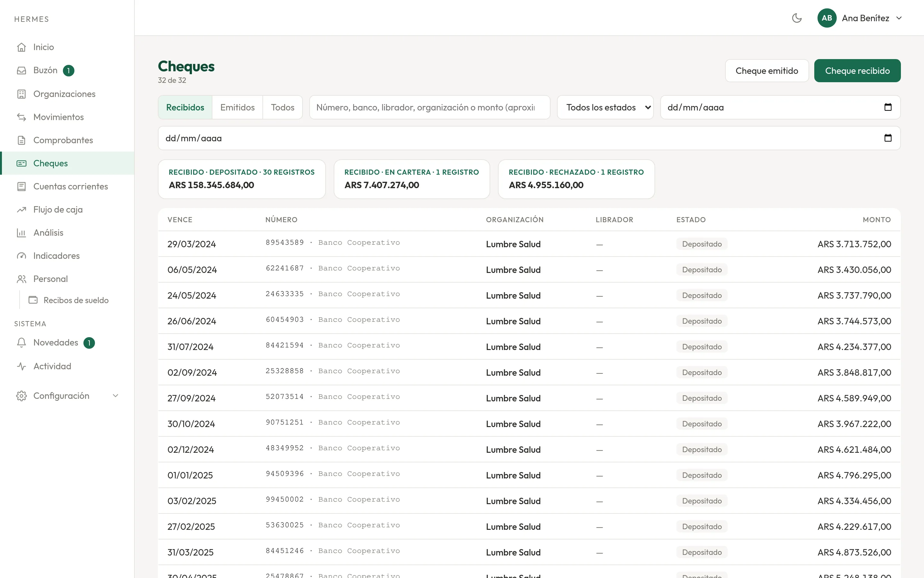The width and height of the screenshot is (924, 578).
Task: Click the Organizaciones building icon
Action: coord(21,94)
